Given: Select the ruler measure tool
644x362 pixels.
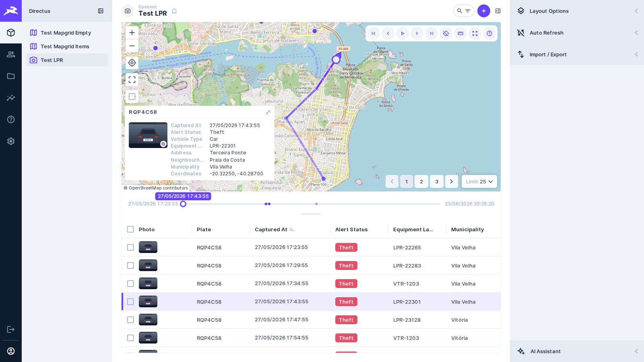Looking at the screenshot, I should pyautogui.click(x=460, y=33).
